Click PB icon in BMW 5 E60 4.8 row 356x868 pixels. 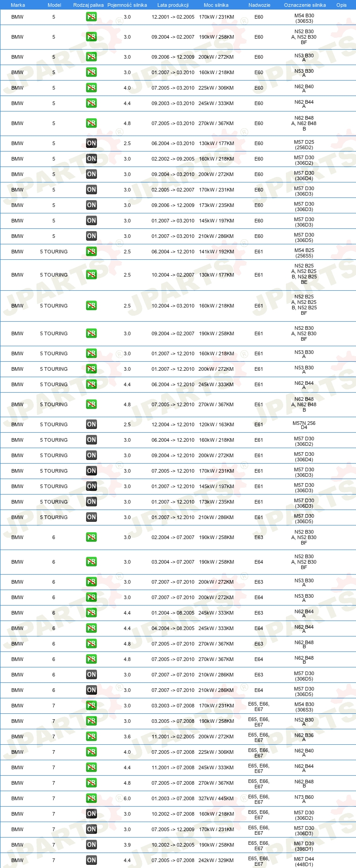coord(91,123)
